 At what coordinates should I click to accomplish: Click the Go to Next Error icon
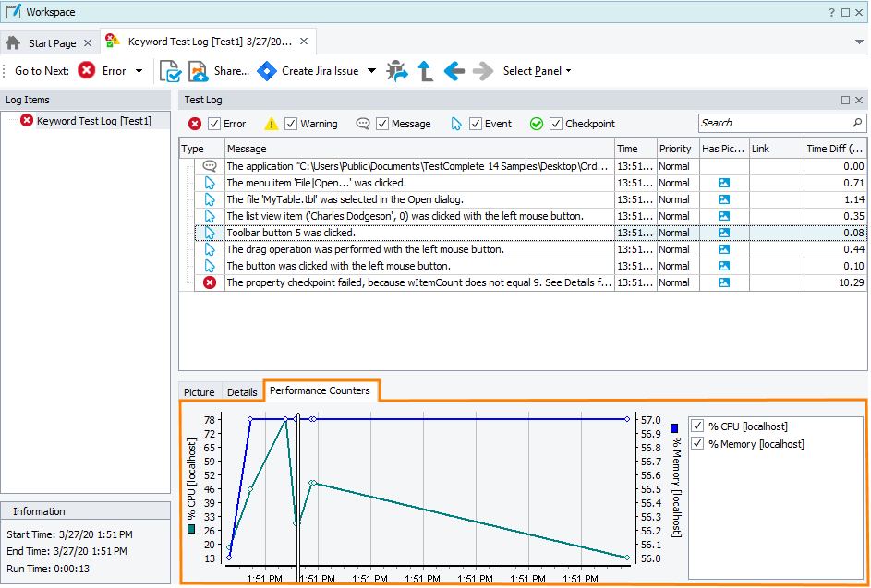[86, 71]
